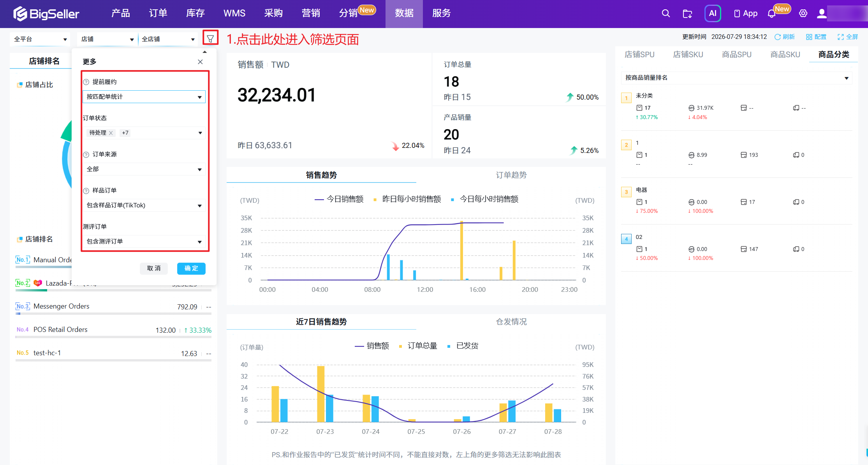The width and height of the screenshot is (868, 465).
Task: Toggle 今日销售额 legend series
Action: pos(339,199)
